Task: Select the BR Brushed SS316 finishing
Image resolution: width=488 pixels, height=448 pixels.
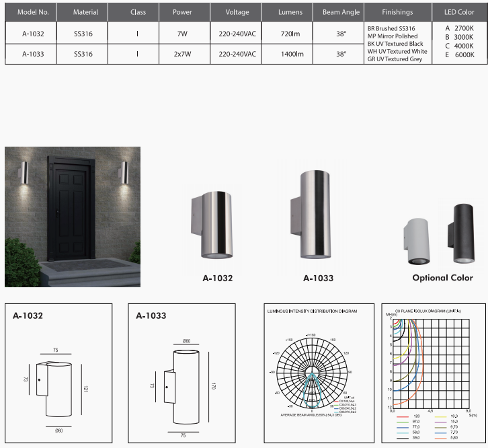Action: pos(391,29)
